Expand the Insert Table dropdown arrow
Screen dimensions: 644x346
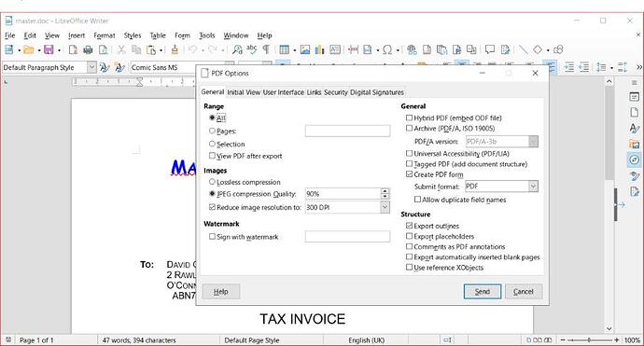coord(295,50)
